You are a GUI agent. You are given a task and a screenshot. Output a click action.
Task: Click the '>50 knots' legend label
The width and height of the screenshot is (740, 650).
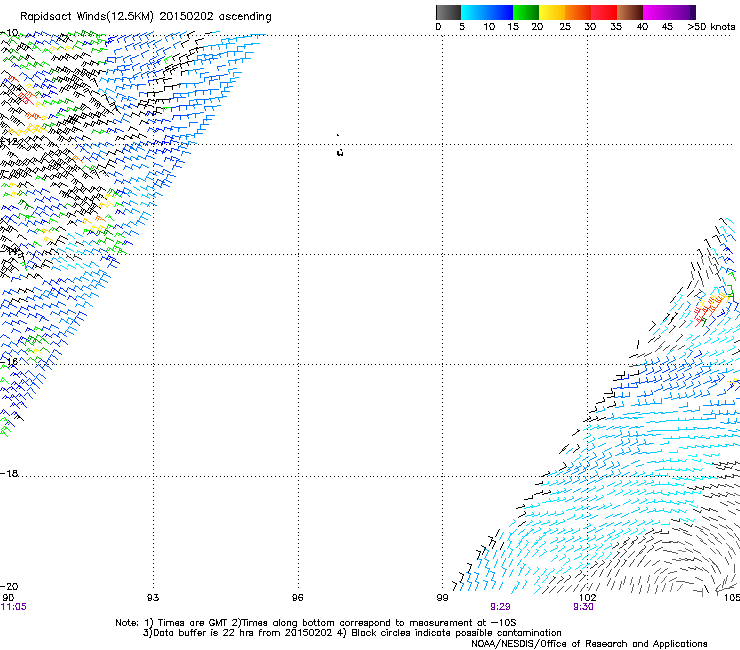click(x=711, y=27)
